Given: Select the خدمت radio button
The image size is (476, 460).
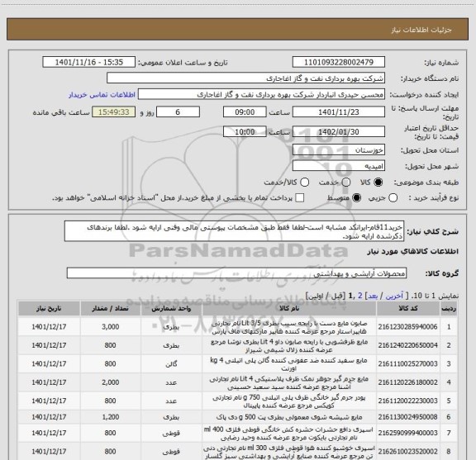Looking at the screenshot, I should click(x=346, y=182).
